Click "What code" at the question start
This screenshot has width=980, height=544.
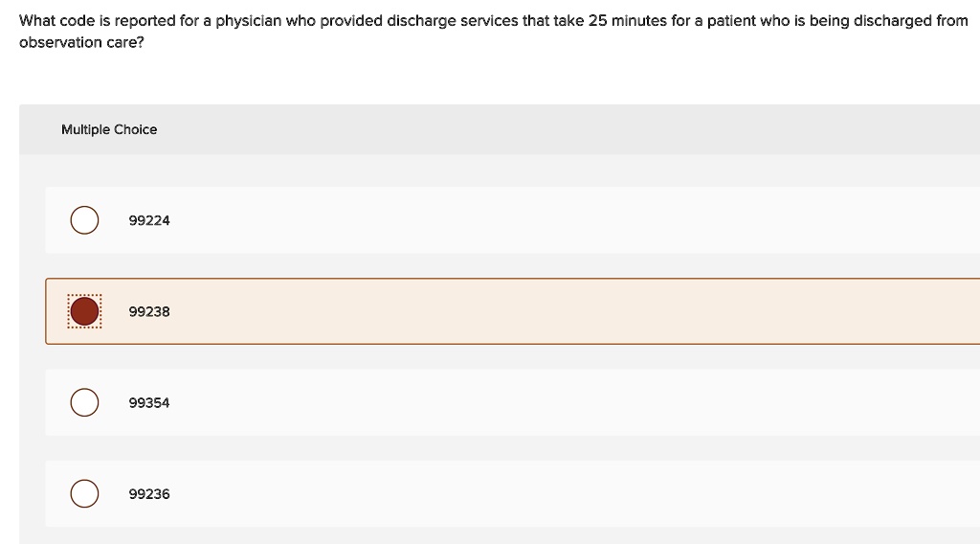point(55,20)
